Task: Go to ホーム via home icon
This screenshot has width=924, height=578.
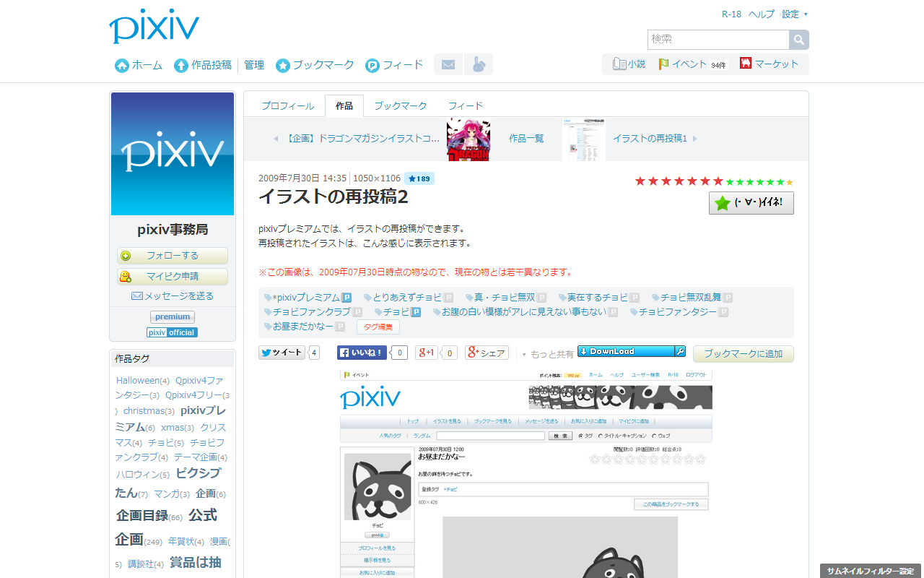Action: pyautogui.click(x=139, y=65)
